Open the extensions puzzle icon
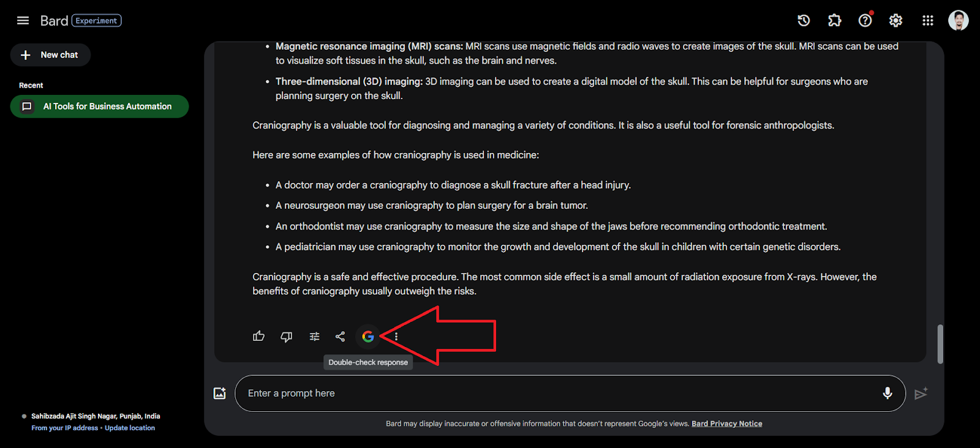This screenshot has height=448, width=980. 834,21
